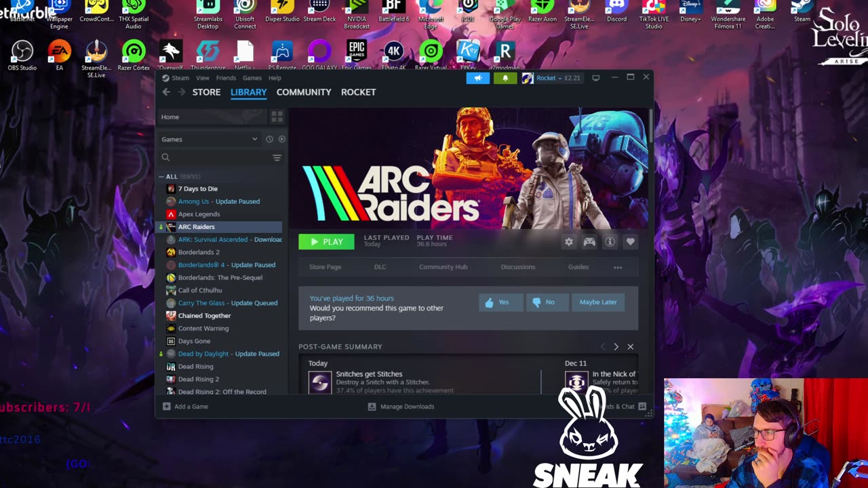The width and height of the screenshot is (868, 488).
Task: Sort library by recent activity clock icon
Action: [x=269, y=139]
